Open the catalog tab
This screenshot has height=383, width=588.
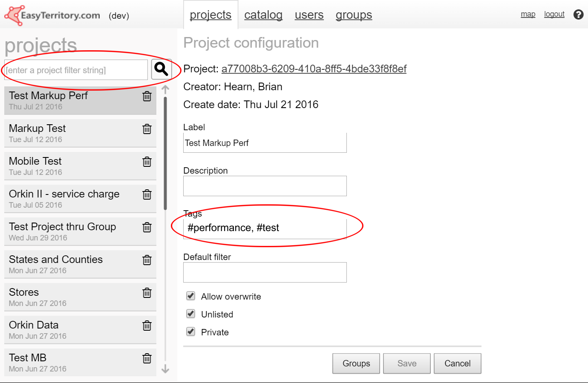[263, 15]
